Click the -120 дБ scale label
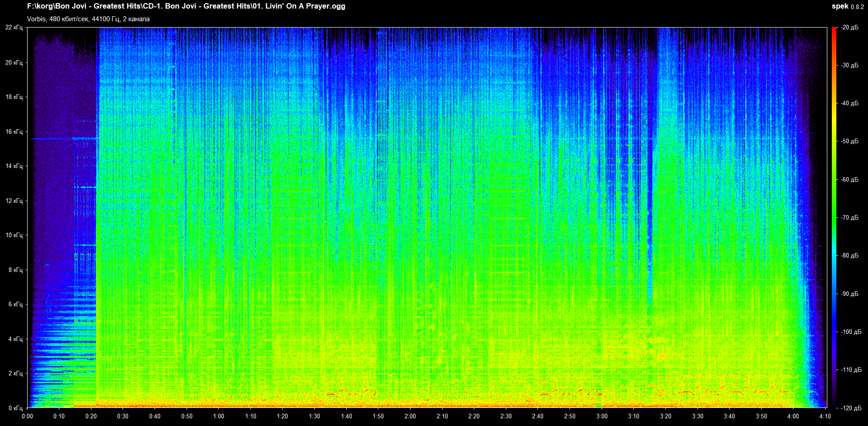 point(851,408)
